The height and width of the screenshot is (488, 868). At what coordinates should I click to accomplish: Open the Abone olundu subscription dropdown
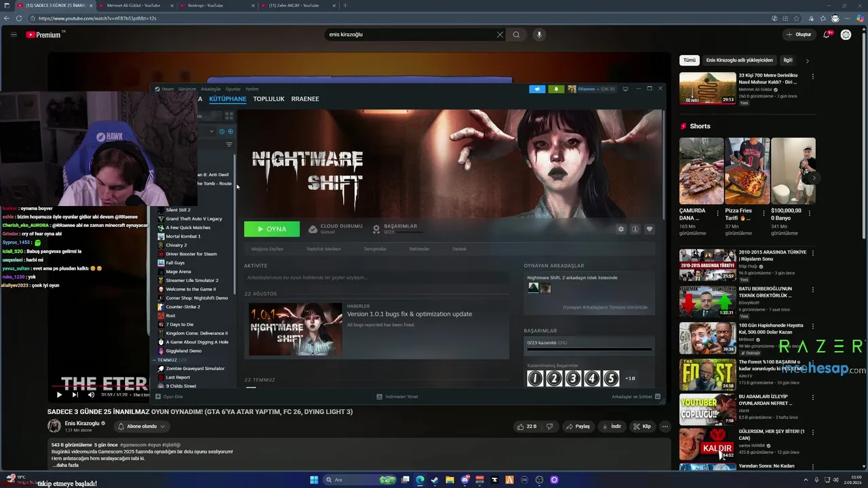(142, 426)
